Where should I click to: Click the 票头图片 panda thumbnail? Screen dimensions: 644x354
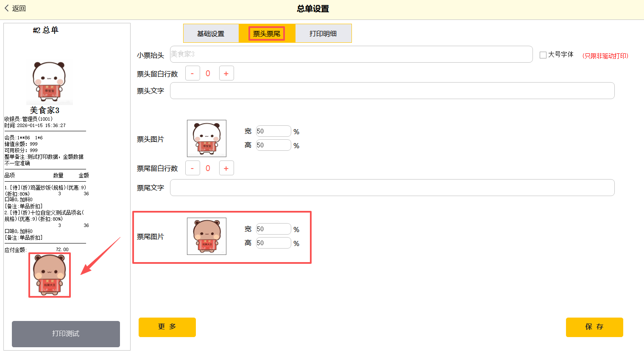[x=206, y=138]
